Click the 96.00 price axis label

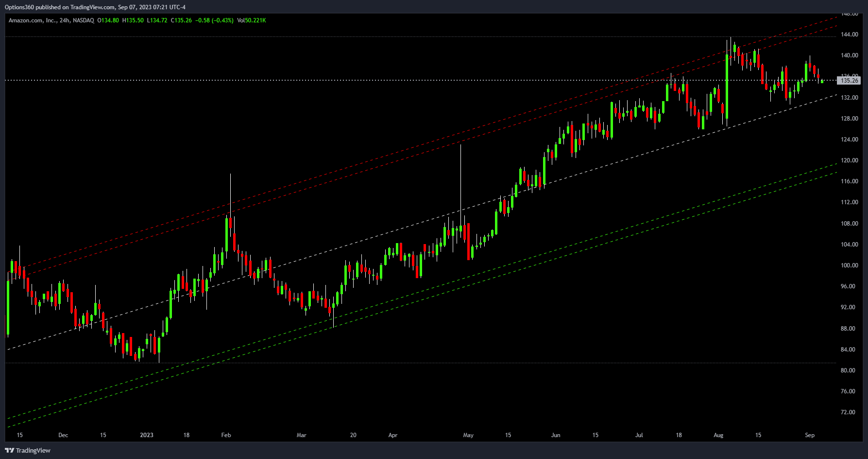pos(848,286)
